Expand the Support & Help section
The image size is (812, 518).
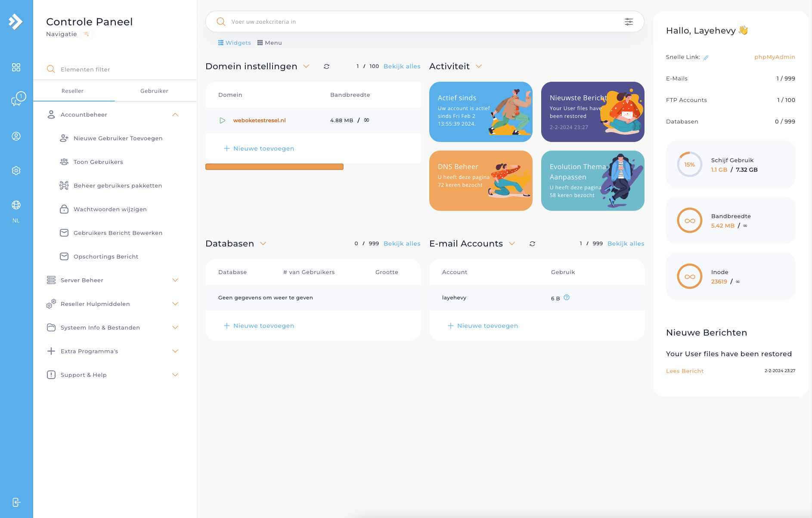175,375
